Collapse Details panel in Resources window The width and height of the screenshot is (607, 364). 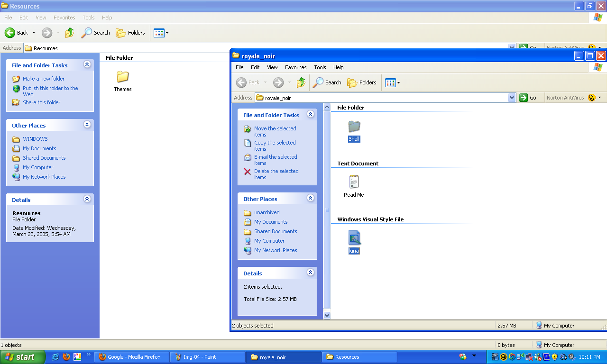point(87,199)
